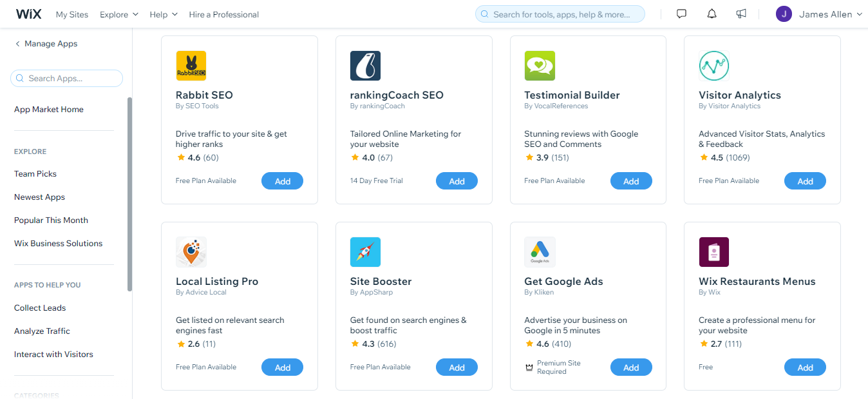Open the Visitor Analytics title
The image size is (868, 399).
click(740, 95)
